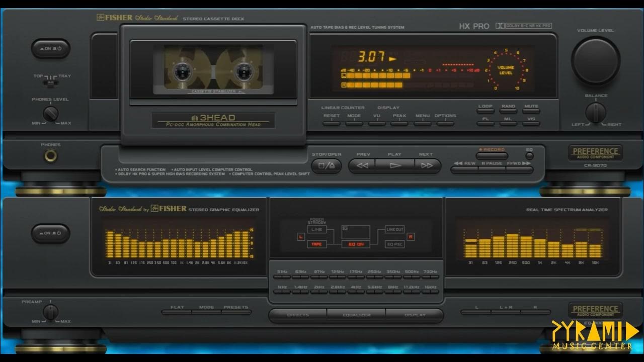Viewport: 644px width, 362px height.
Task: Toggle the cassette deck ON power button
Action: click(x=51, y=49)
